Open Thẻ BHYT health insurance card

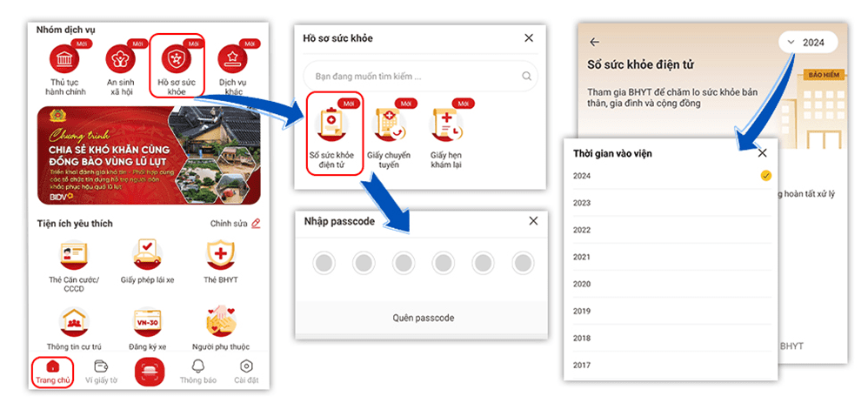click(x=220, y=263)
